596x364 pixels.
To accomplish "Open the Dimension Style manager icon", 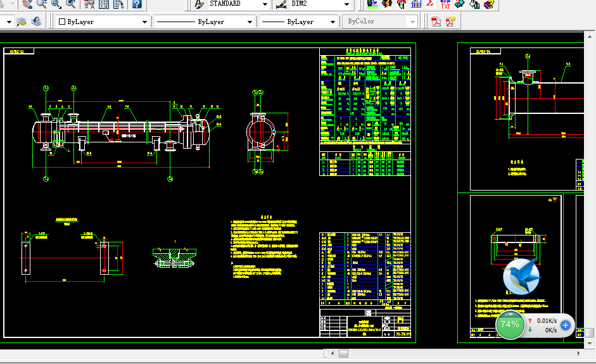I will pos(281,4).
